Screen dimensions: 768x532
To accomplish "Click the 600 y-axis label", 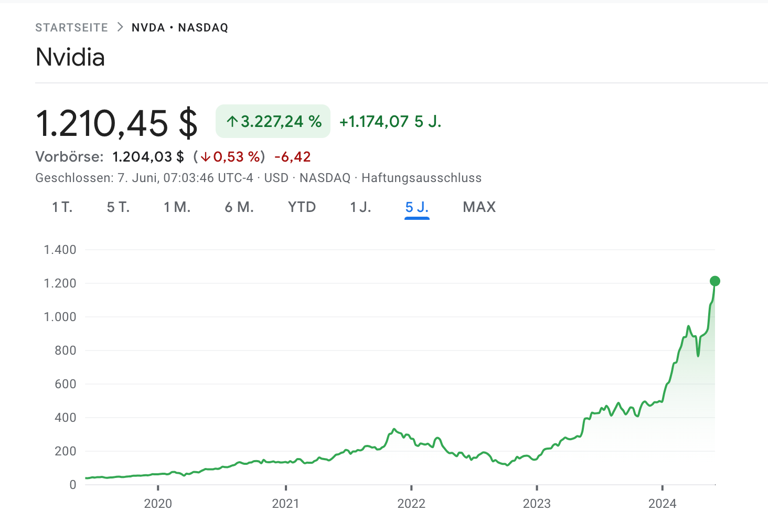I will (66, 384).
